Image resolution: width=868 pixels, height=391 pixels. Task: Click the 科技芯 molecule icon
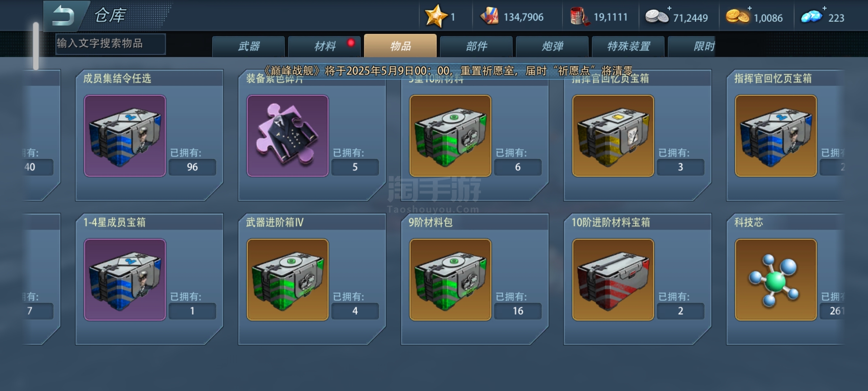point(776,279)
